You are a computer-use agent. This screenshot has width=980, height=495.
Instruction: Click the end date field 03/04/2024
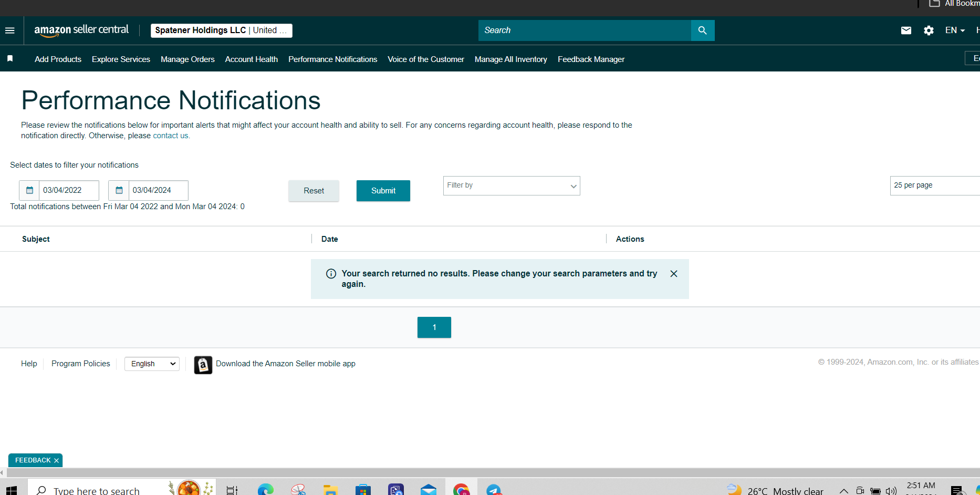tap(158, 190)
